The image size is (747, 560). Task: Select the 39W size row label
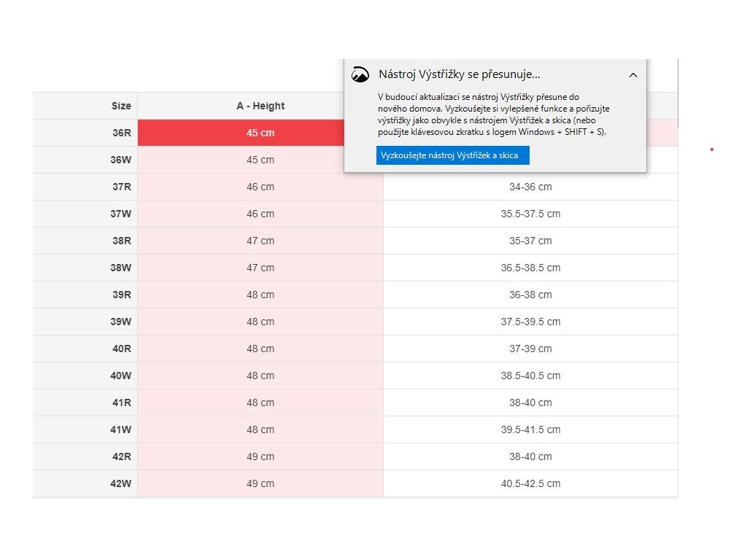tap(121, 322)
